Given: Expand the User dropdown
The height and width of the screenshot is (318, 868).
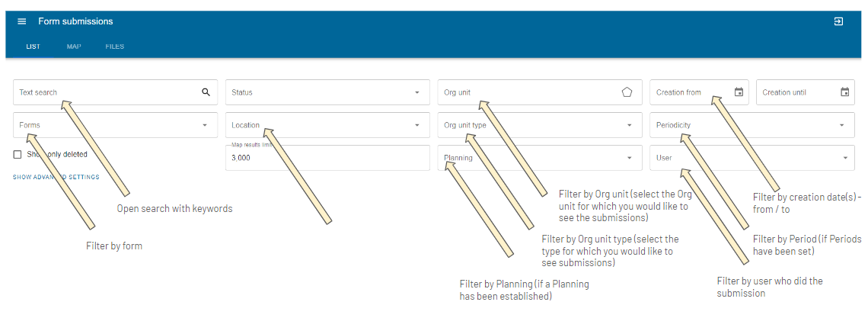Looking at the screenshot, I should click(752, 158).
